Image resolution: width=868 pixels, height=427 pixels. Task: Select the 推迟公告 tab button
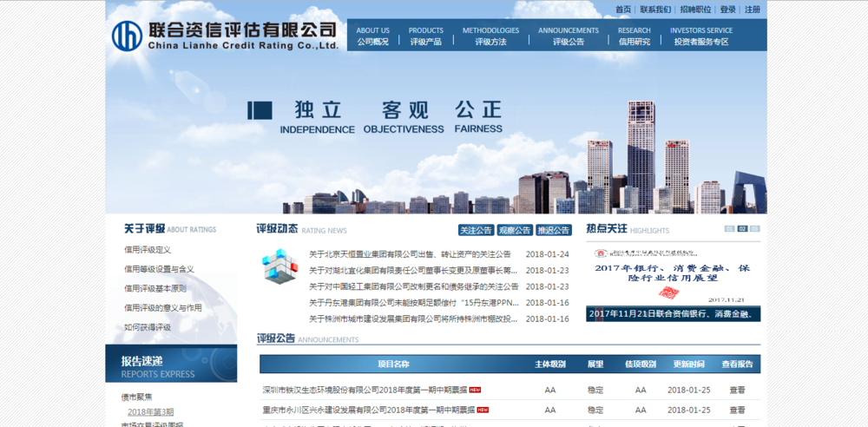(554, 230)
